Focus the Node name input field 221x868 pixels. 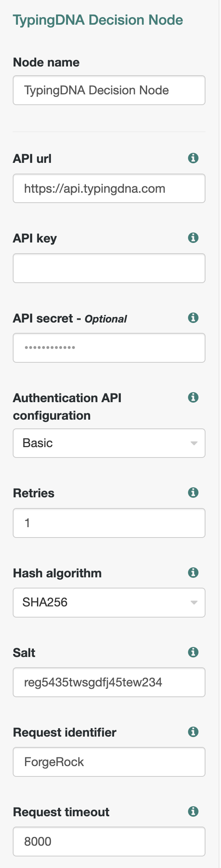coord(109,90)
